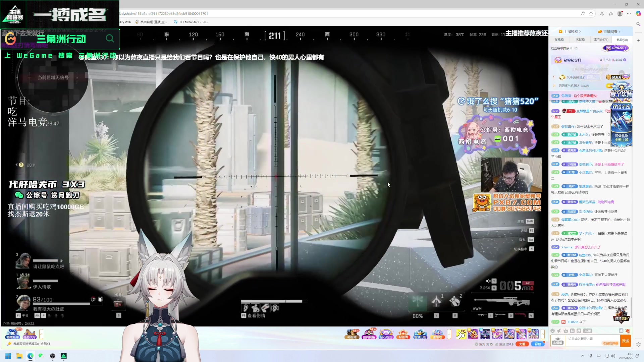Viewport: 644px width, 362px height.
Task: Click the 三角洲行动 search magnifier icon
Action: pyautogui.click(x=110, y=39)
